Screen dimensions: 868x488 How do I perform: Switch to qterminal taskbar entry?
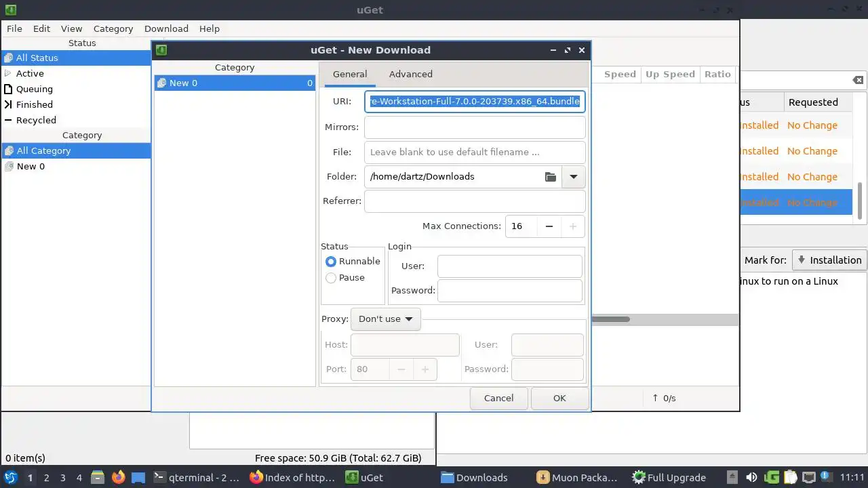[197, 477]
